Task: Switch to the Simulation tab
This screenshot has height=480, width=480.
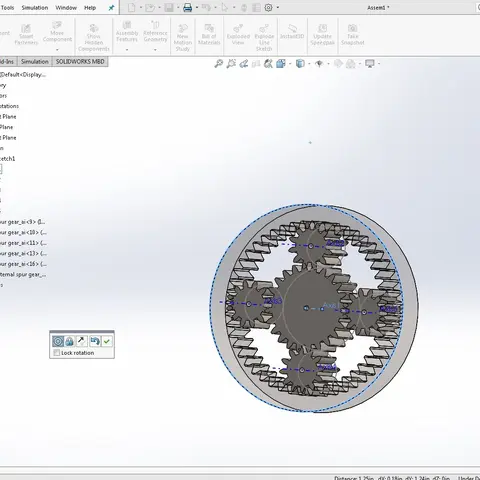Action: pos(35,61)
